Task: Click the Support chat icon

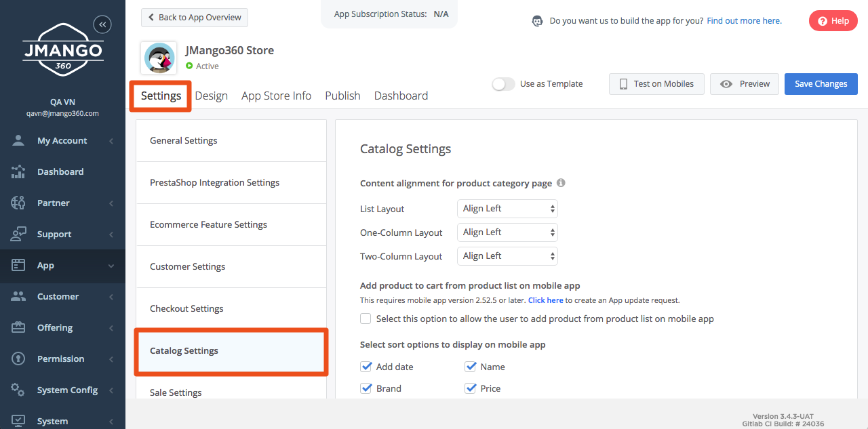Action: [18, 234]
